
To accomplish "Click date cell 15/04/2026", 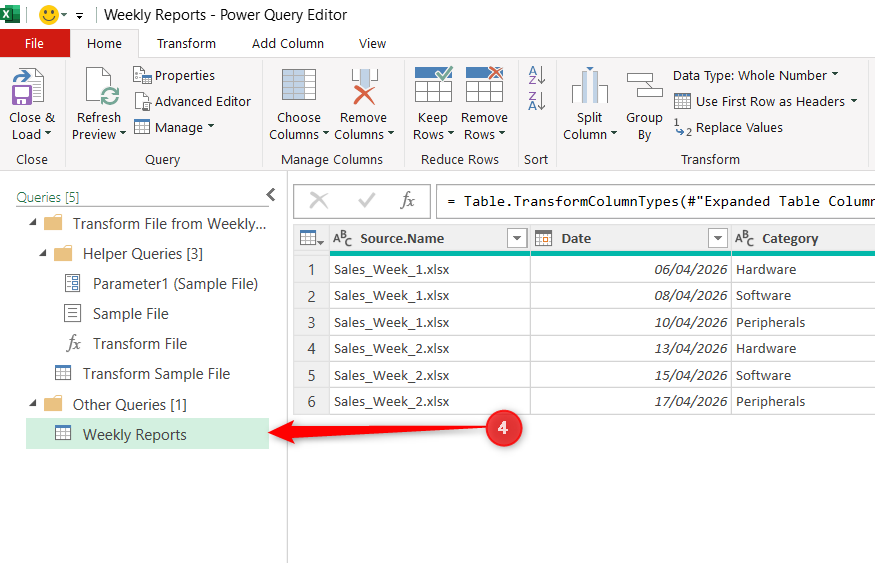I will (631, 376).
